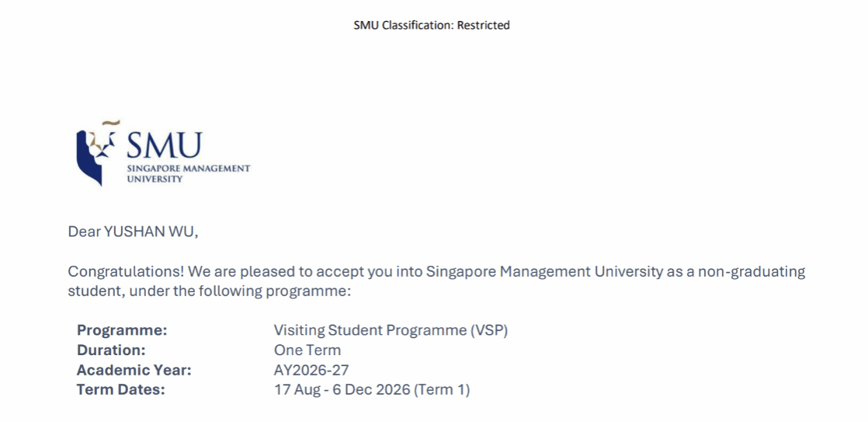Viewport: 868px width, 422px height.
Task: Click the Singapore Management University logo caption
Action: coord(188,173)
